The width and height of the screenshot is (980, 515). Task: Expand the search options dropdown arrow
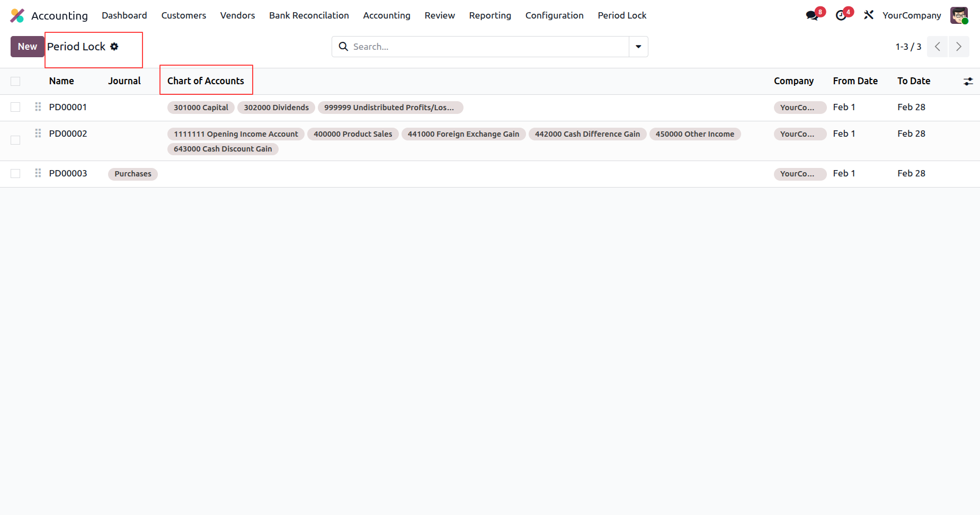pos(638,47)
